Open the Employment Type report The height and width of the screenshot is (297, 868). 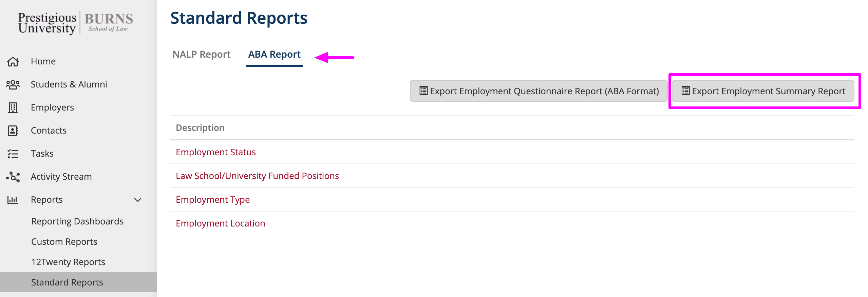(x=213, y=200)
